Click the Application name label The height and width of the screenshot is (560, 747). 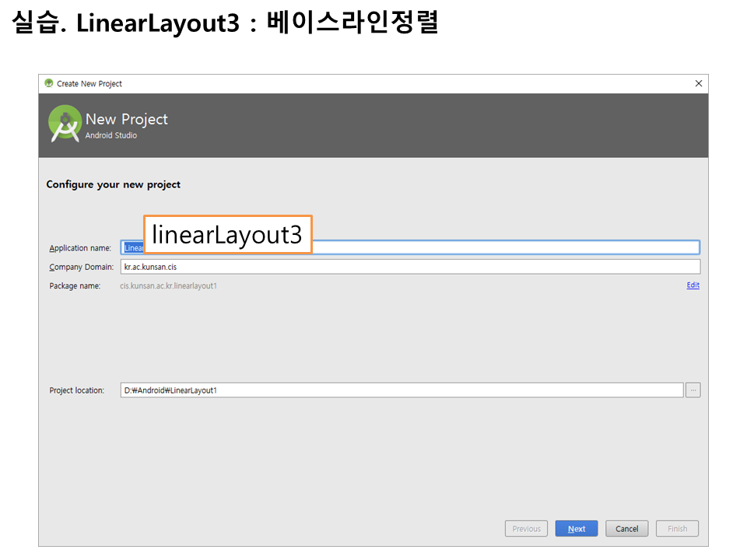pyautogui.click(x=80, y=249)
